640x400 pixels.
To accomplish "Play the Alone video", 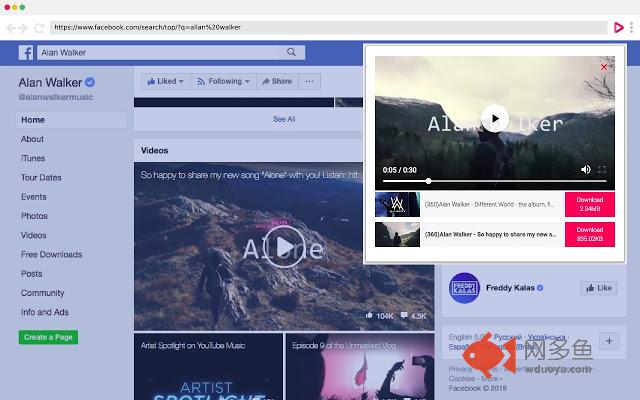I will [x=284, y=247].
